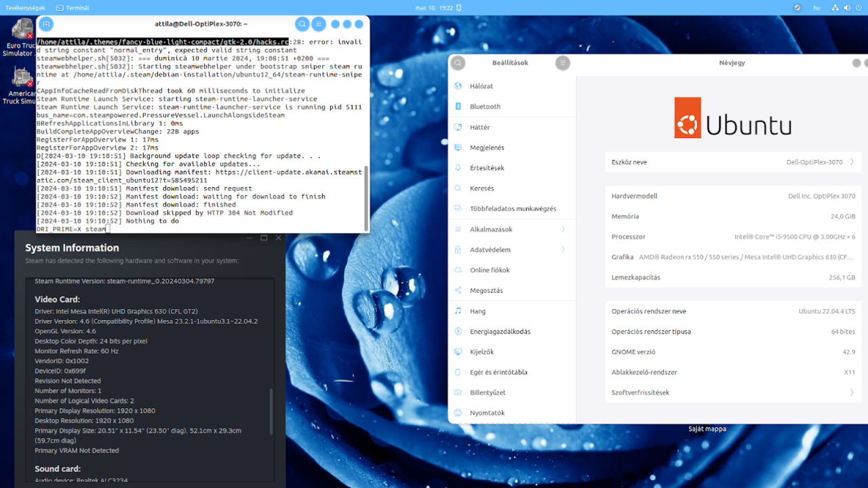
Task: Click the Nothing to do terminal line
Action: 107,221
